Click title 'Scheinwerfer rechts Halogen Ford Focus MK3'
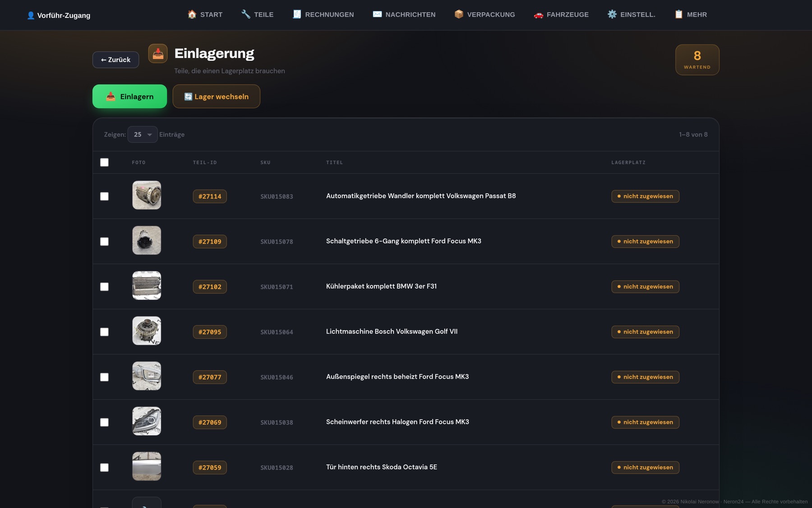This screenshot has height=508, width=812. (397, 422)
